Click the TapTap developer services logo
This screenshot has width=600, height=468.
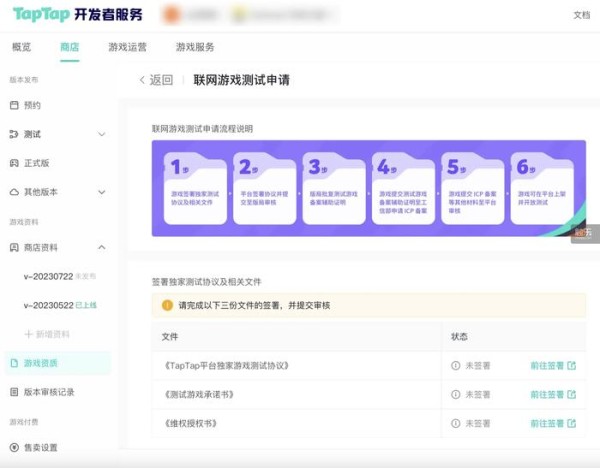point(78,15)
